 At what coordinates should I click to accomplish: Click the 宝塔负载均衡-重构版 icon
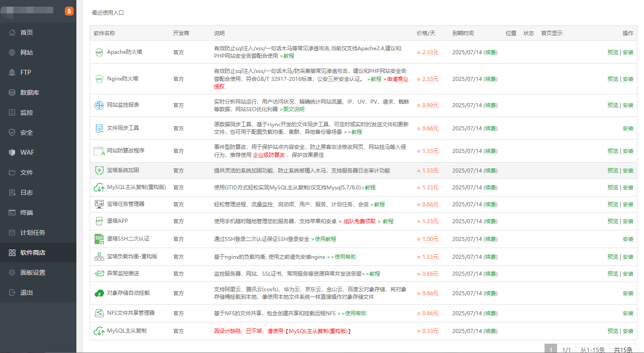(x=99, y=257)
